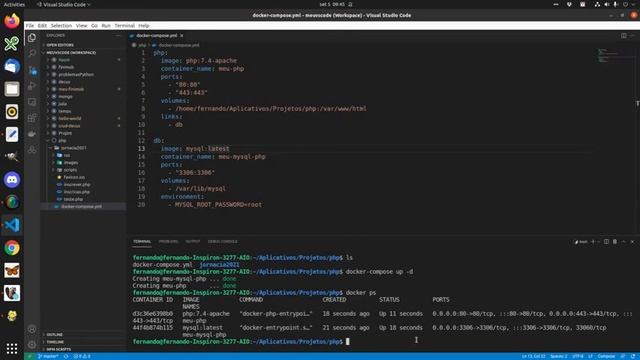The height and width of the screenshot is (360, 640).
Task: Open the Source Control view
Action: click(32, 70)
